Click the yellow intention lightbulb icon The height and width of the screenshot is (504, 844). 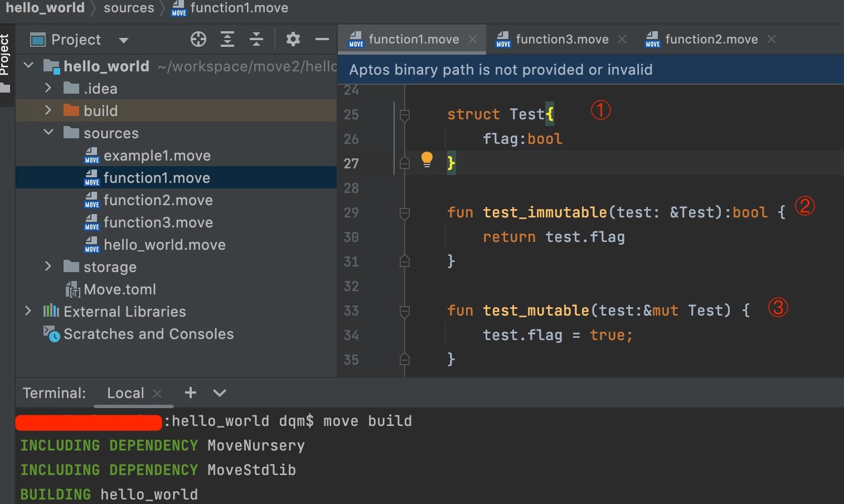[x=427, y=160]
